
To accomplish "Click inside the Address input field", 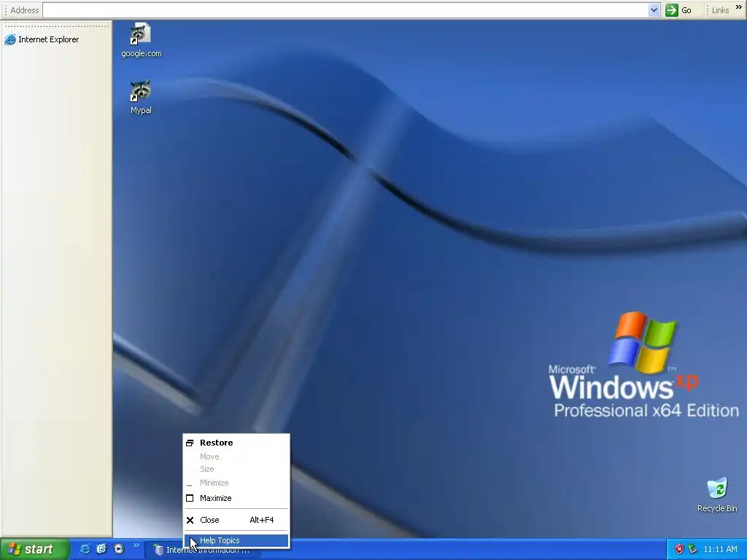I will pyautogui.click(x=345, y=10).
